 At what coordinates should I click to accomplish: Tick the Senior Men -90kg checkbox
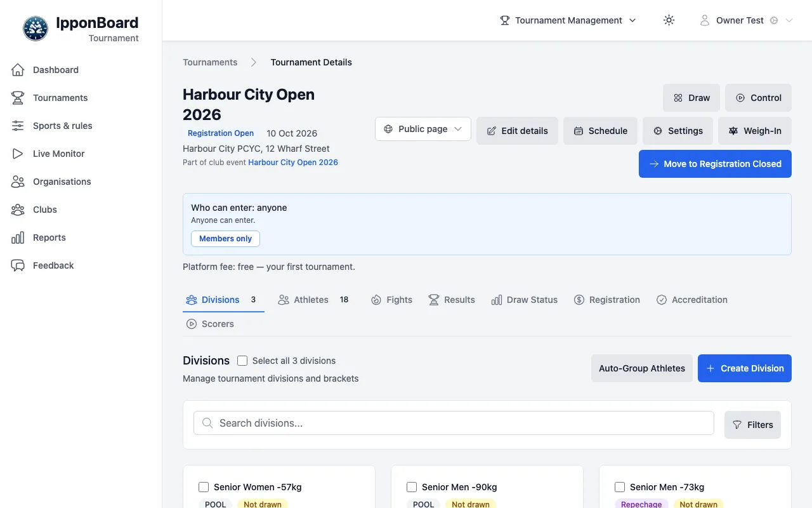pyautogui.click(x=412, y=487)
